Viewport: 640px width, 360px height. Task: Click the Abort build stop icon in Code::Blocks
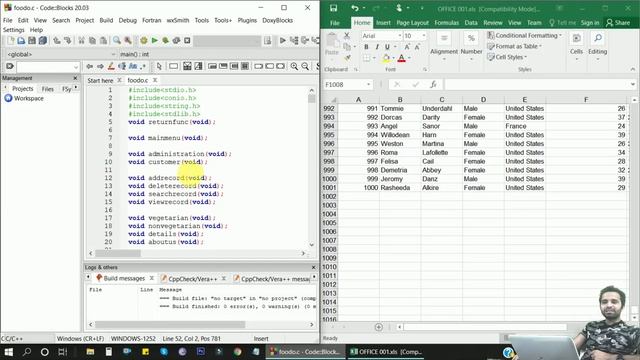187,40
